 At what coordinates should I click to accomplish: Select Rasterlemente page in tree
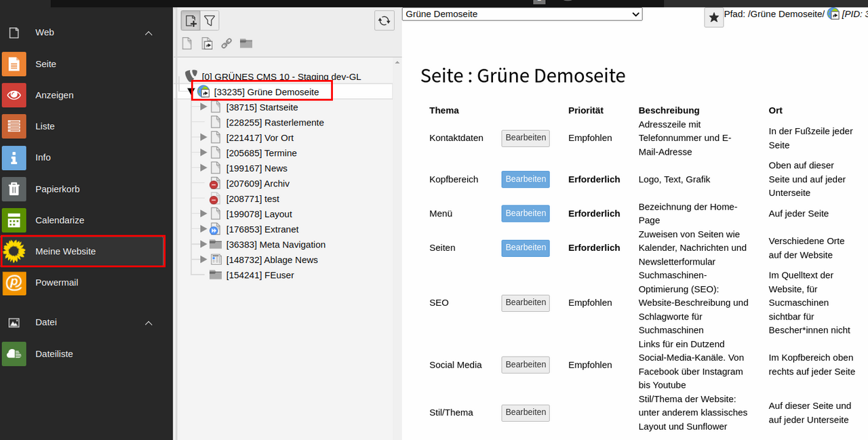pos(275,123)
